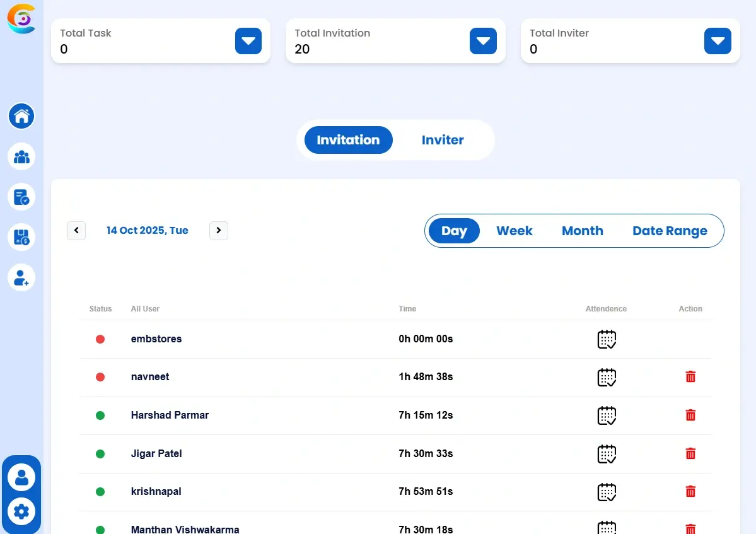
Task: Switch to the Month view
Action: point(582,231)
